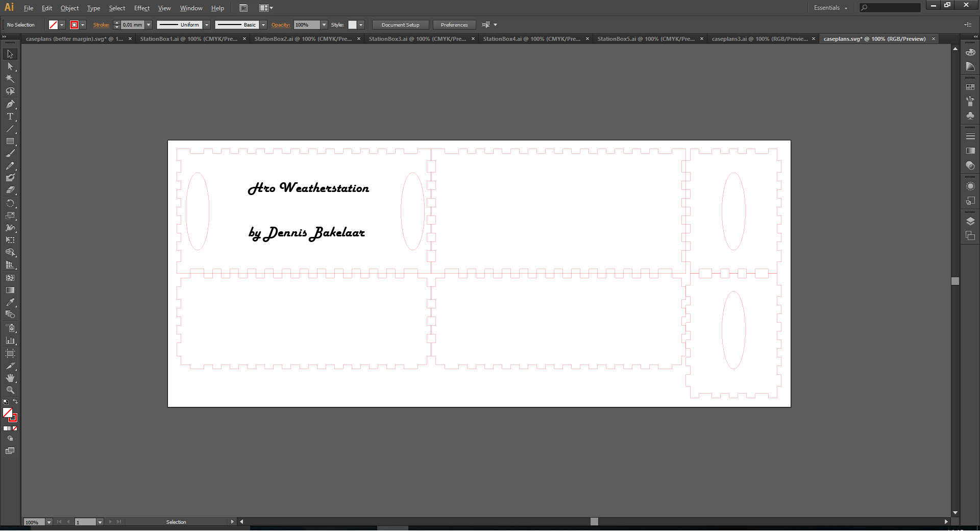
Task: Open the stroke weight dropdown
Action: (149, 25)
